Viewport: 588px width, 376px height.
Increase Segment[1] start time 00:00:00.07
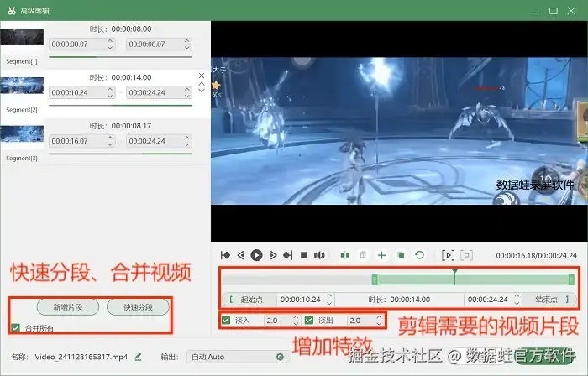click(x=110, y=41)
